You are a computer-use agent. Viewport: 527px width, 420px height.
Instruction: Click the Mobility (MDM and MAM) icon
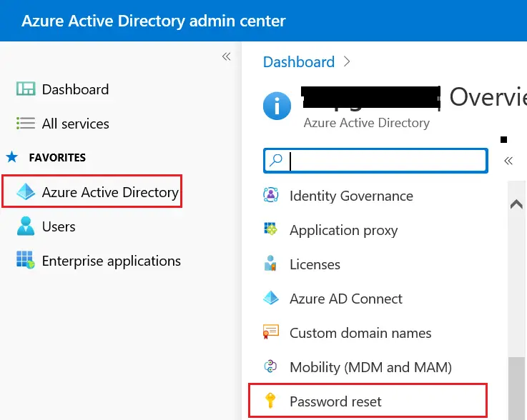pyautogui.click(x=270, y=366)
